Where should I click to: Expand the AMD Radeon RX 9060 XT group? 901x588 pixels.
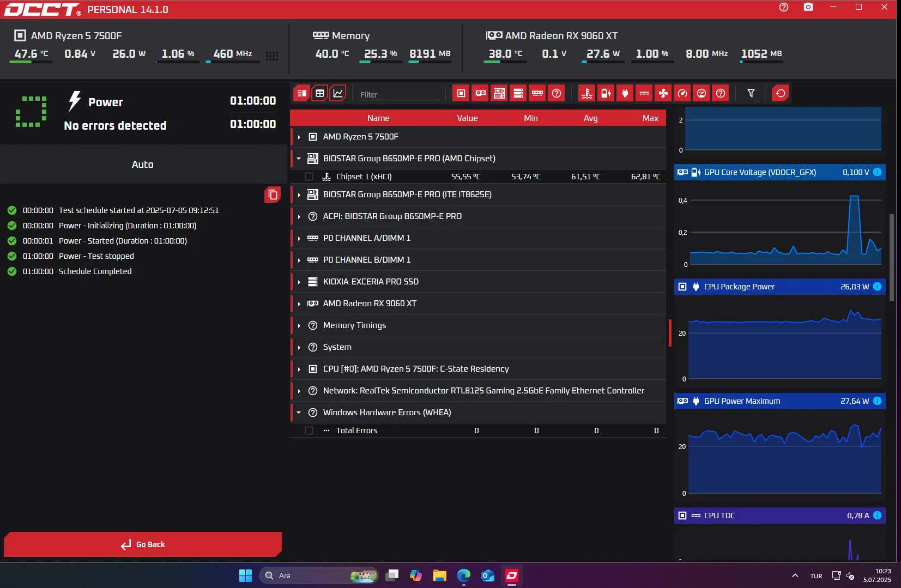pos(299,304)
